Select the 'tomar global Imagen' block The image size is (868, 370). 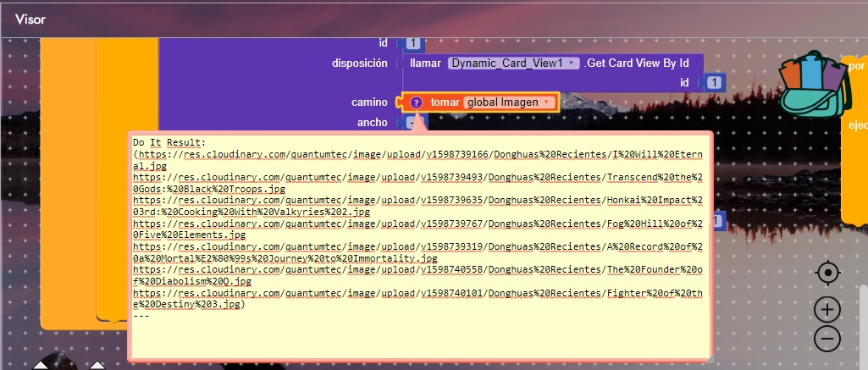click(480, 102)
